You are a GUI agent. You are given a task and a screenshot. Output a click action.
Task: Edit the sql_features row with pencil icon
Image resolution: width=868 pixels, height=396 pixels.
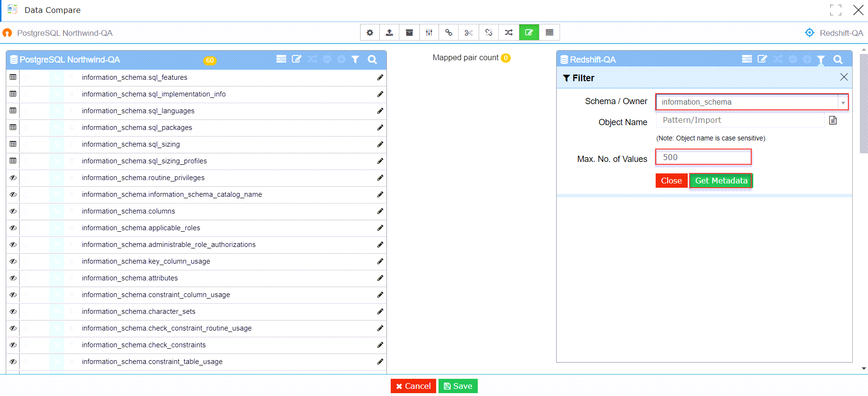380,77
